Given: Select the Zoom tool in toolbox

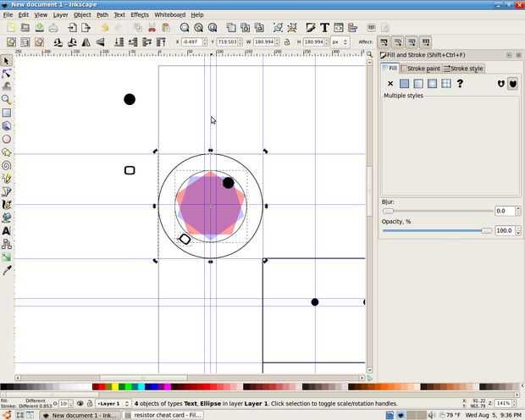Looking at the screenshot, I should (x=7, y=99).
